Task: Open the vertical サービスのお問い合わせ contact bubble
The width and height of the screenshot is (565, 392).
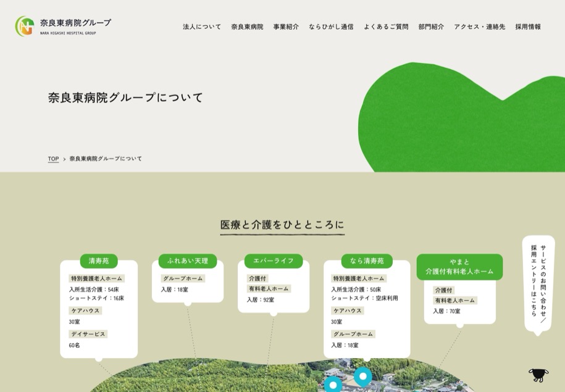Action: (x=538, y=285)
